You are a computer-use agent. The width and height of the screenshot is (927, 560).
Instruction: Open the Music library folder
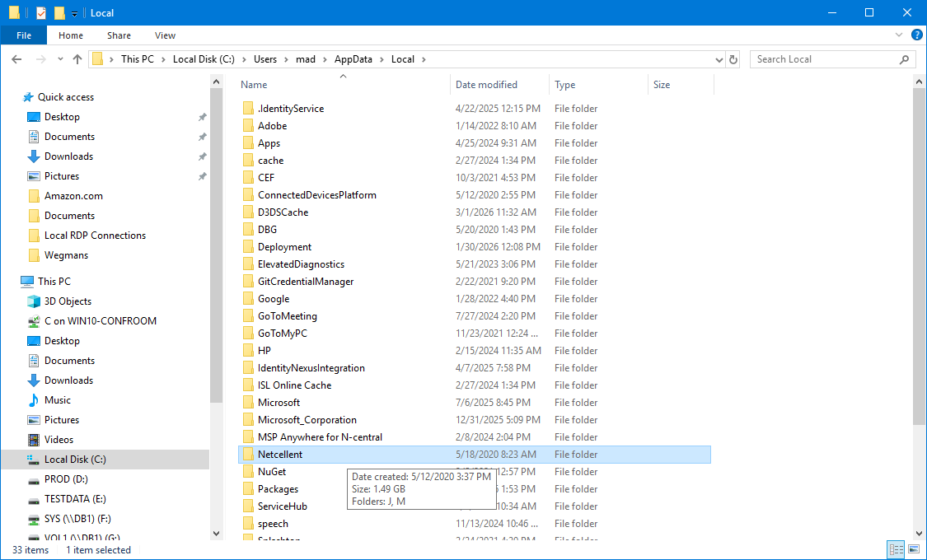point(57,400)
